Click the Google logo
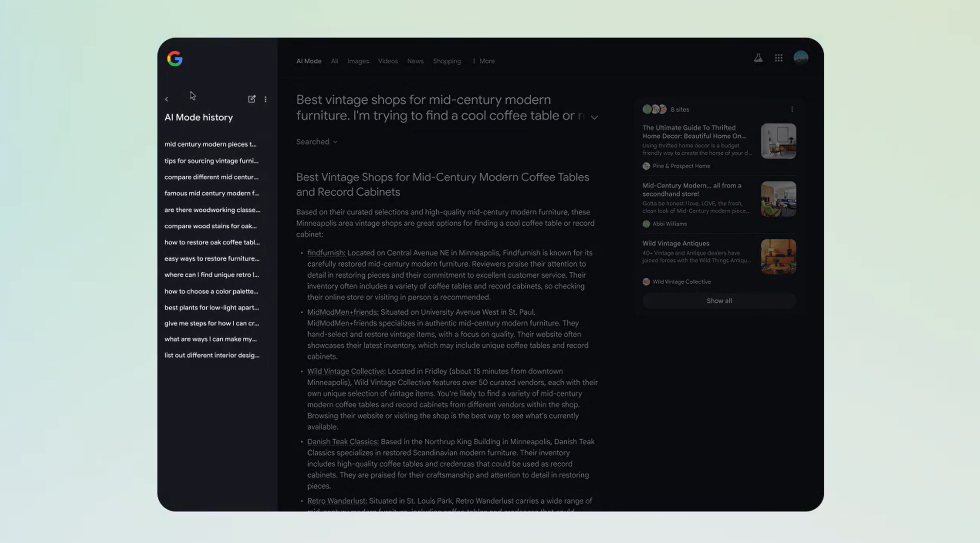Viewport: 980px width, 543px height. 175,59
